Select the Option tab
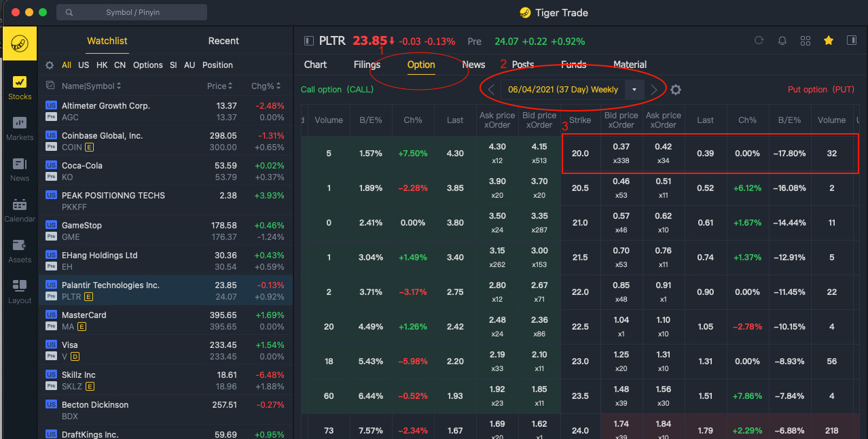Screen dimensions: 868x439 421,65
